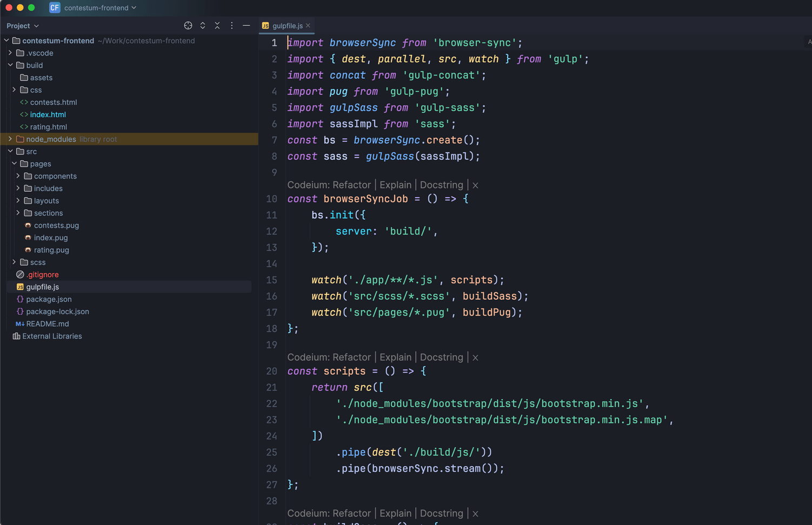This screenshot has height=525, width=812.
Task: Expand the css folder
Action: tap(14, 90)
